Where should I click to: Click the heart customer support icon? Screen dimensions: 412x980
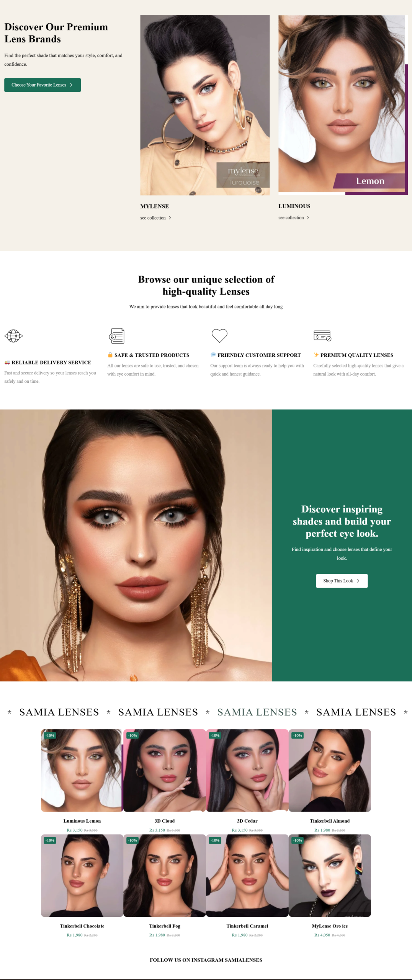[x=219, y=336]
